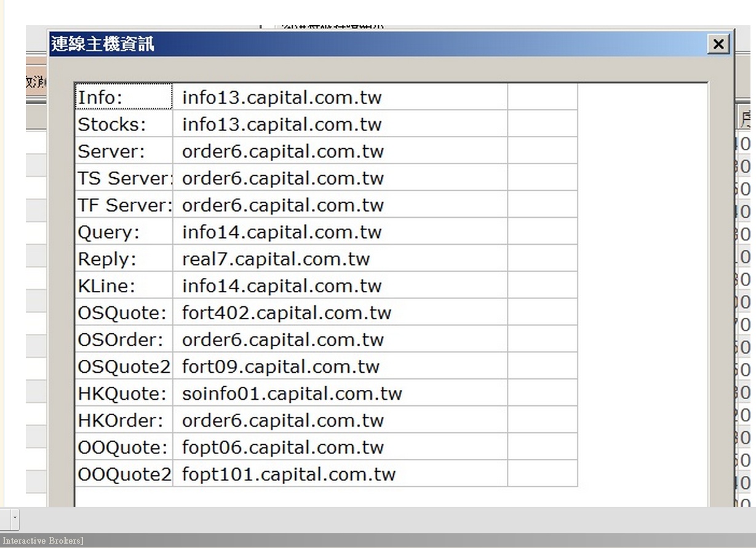The image size is (756, 548).
Task: Click the Reply: label cell
Action: [x=124, y=259]
